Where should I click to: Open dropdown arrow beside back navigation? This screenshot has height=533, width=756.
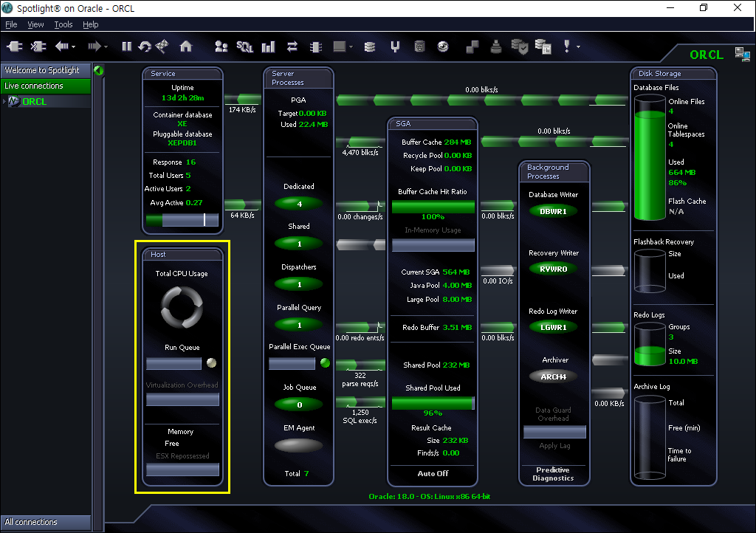coord(74,47)
